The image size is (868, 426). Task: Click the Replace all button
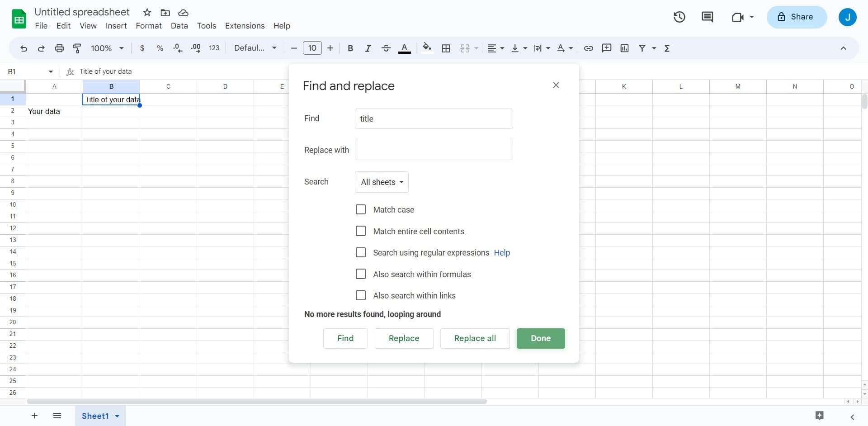click(x=475, y=338)
